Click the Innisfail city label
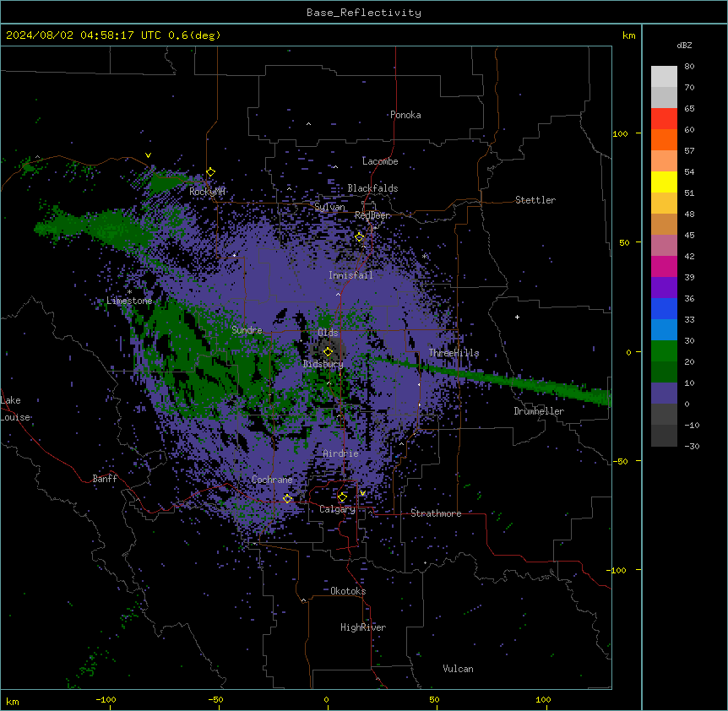Viewport: 728px width, 711px height. point(350,275)
